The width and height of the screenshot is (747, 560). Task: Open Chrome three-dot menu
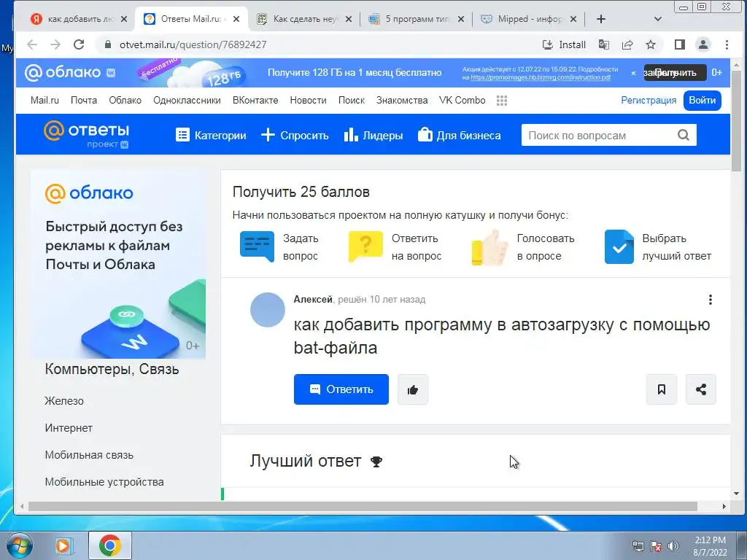(727, 44)
